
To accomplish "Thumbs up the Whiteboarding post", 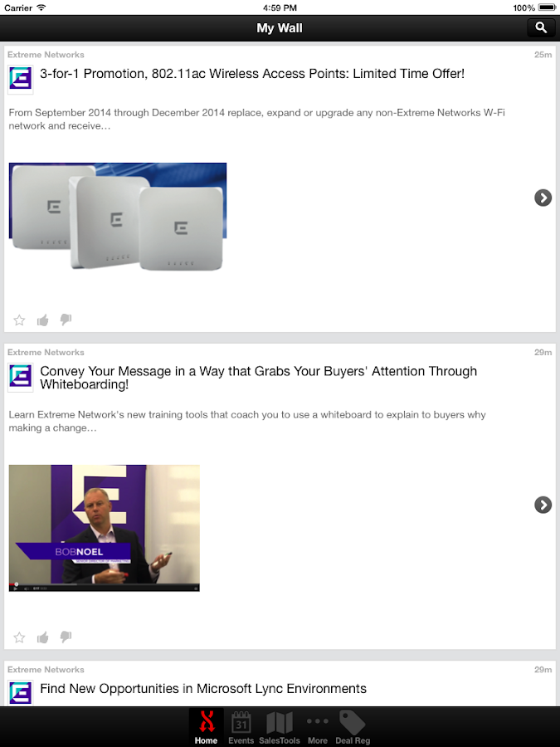I will click(43, 637).
